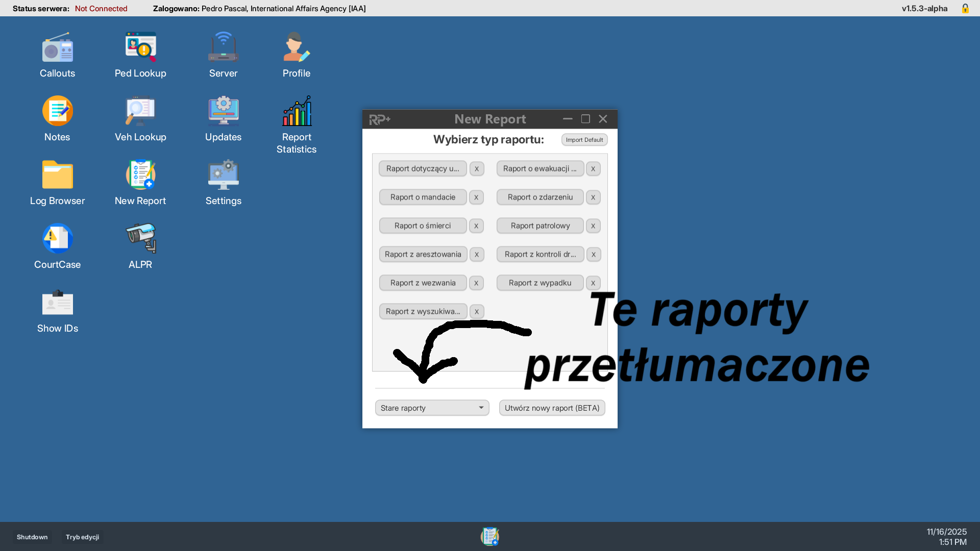Click the lock icon in top bar
Image resolution: width=980 pixels, height=551 pixels.
coord(965,8)
